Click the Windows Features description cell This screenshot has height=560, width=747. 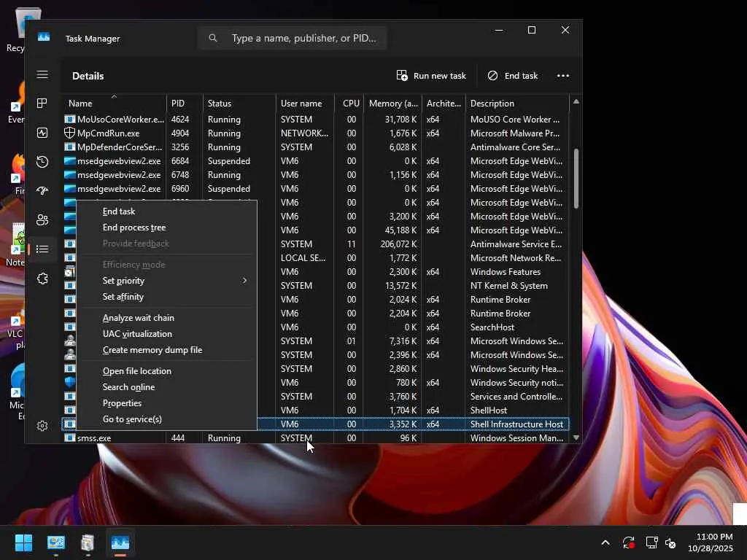pyautogui.click(x=505, y=272)
